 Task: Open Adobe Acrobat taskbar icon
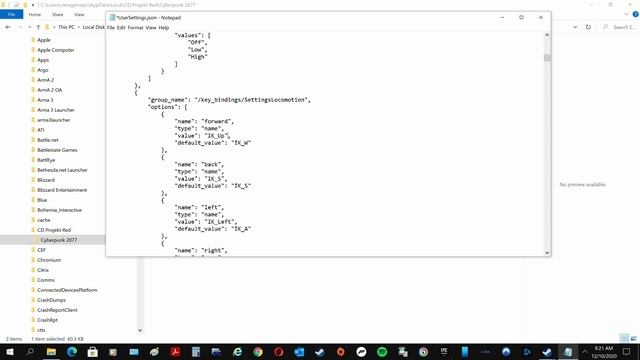pyautogui.click(x=176, y=352)
